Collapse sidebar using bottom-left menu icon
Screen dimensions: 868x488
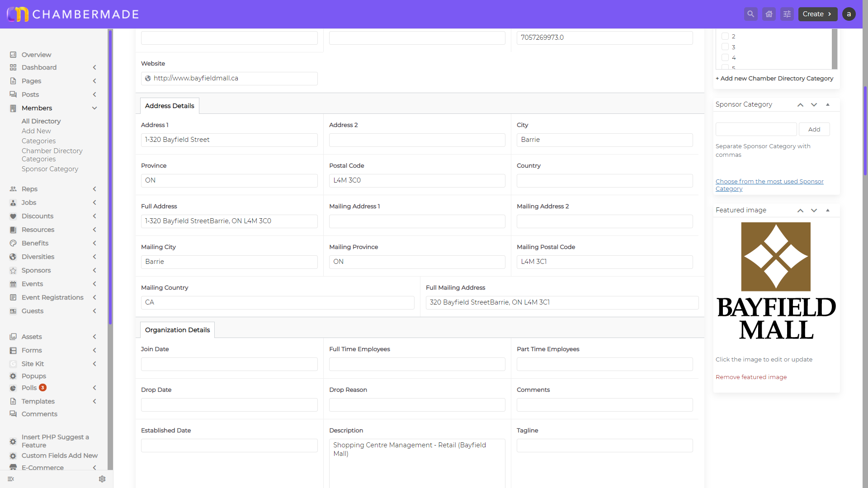[11, 479]
